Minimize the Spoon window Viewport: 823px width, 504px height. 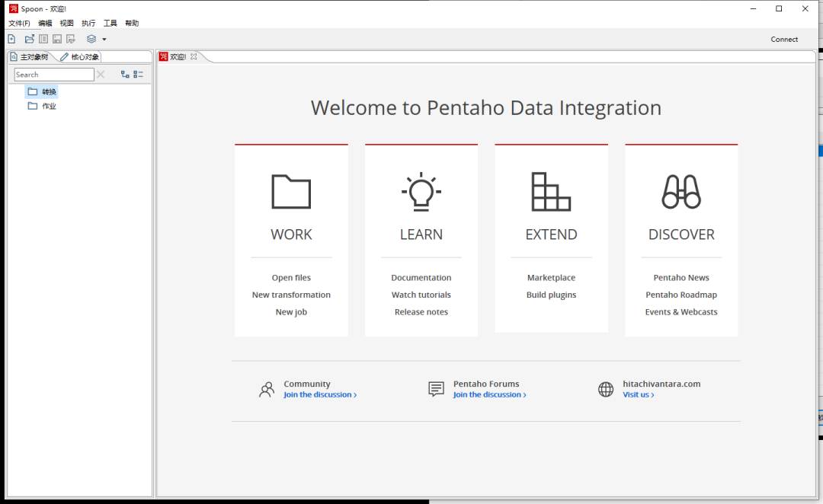point(753,8)
